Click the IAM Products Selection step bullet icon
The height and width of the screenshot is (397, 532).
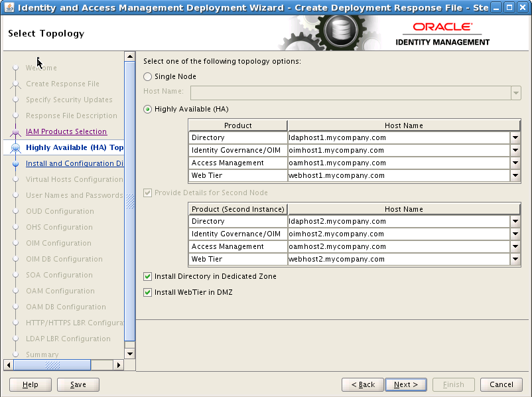15,131
